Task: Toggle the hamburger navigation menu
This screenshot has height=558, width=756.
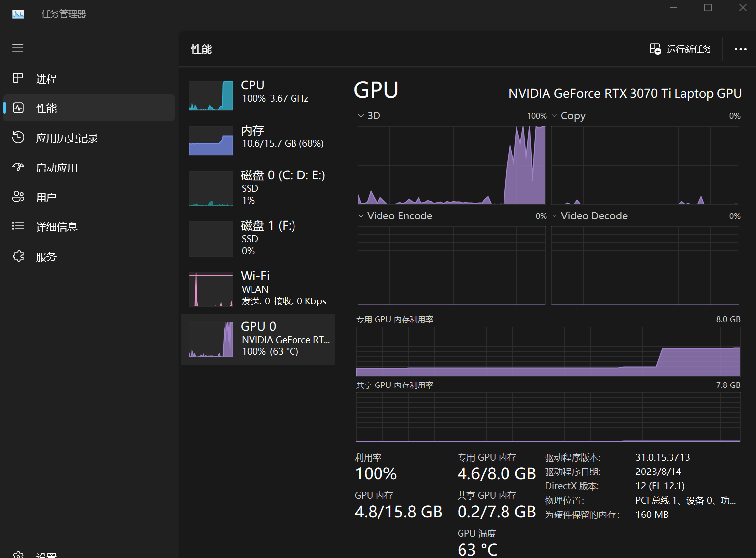Action: click(18, 48)
